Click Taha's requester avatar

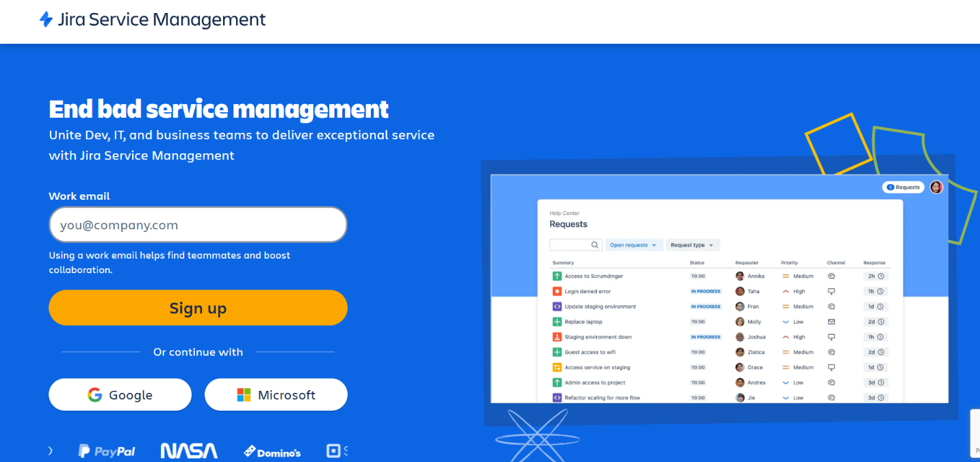pyautogui.click(x=740, y=291)
